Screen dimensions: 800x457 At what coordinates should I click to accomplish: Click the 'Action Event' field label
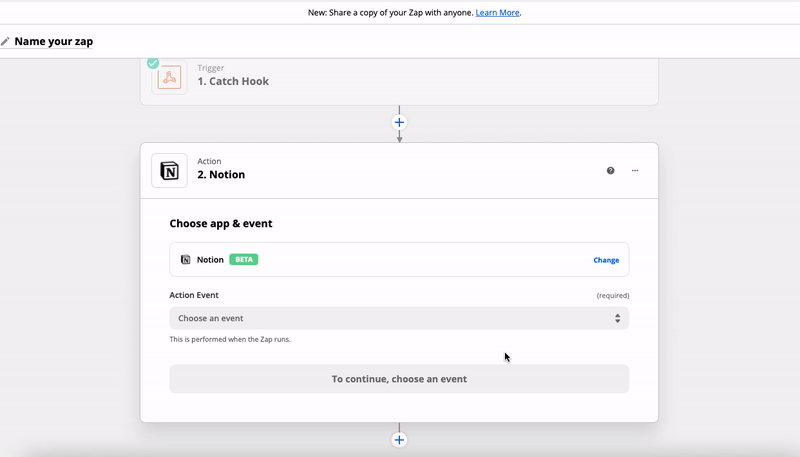click(x=194, y=295)
